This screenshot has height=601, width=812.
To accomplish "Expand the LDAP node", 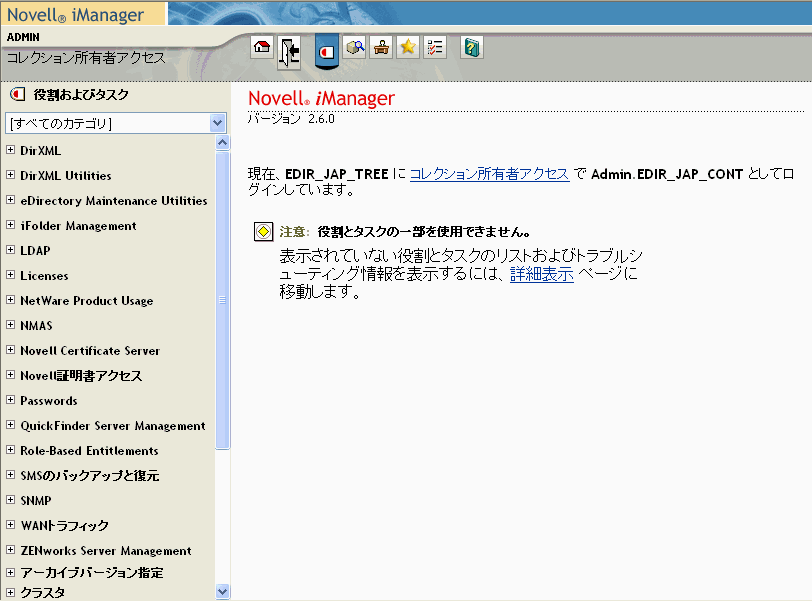I will (10, 250).
